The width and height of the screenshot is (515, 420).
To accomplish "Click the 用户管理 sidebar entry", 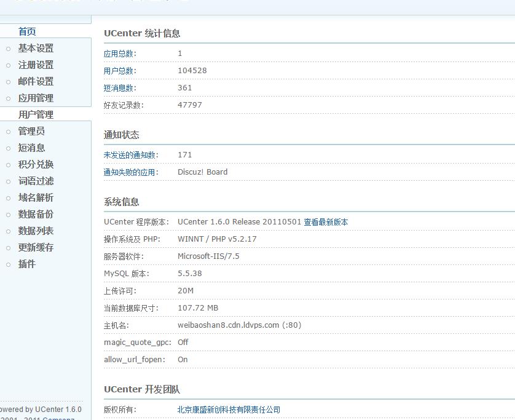I will [x=36, y=115].
